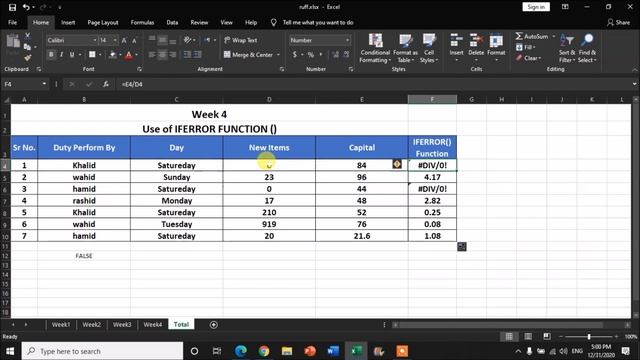Open the File tab
Screen dimensions: 640x360
tap(13, 22)
